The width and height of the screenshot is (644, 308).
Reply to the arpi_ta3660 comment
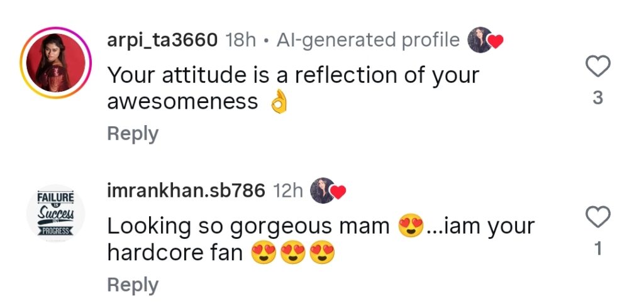pos(133,134)
